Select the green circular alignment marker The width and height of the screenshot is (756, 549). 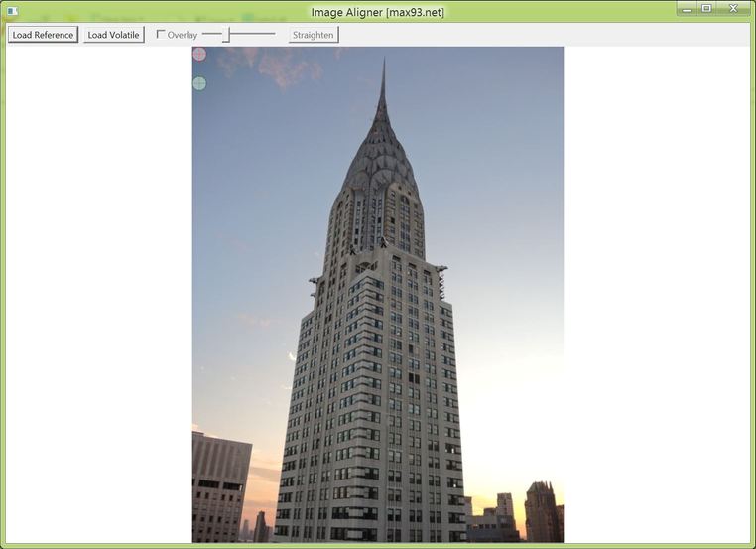click(199, 83)
